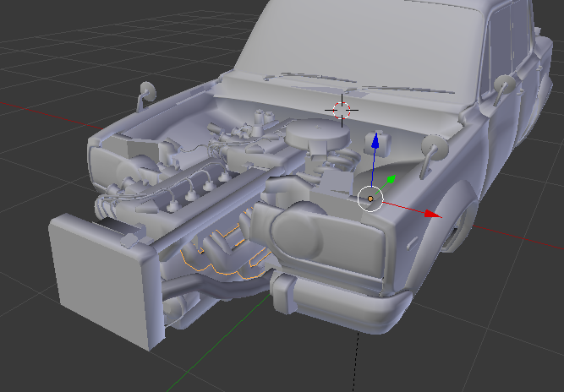Click the car's front bumper
This screenshot has width=564, height=392.
340,304
